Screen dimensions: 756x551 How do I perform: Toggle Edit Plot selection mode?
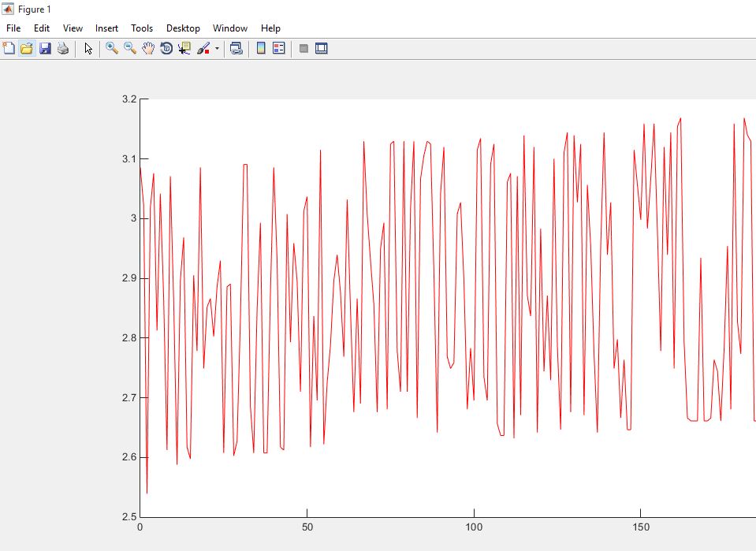tap(88, 47)
